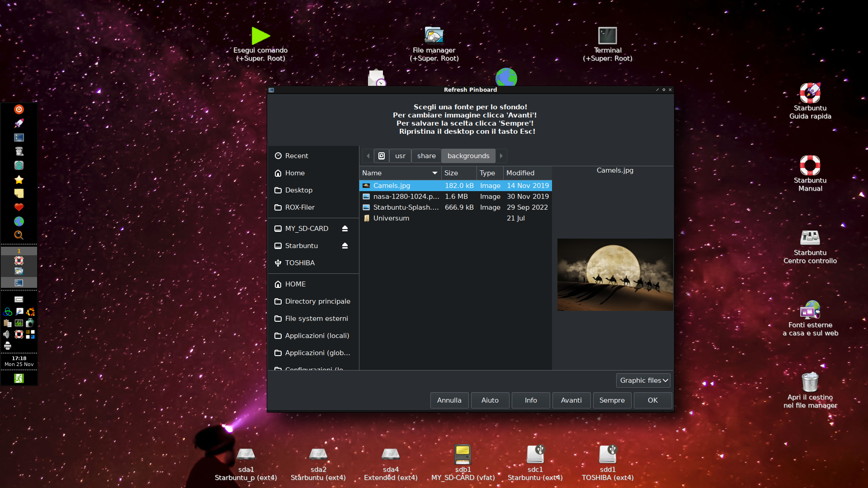The width and height of the screenshot is (868, 488).
Task: Open the magnifier search icon in panel
Action: click(19, 235)
